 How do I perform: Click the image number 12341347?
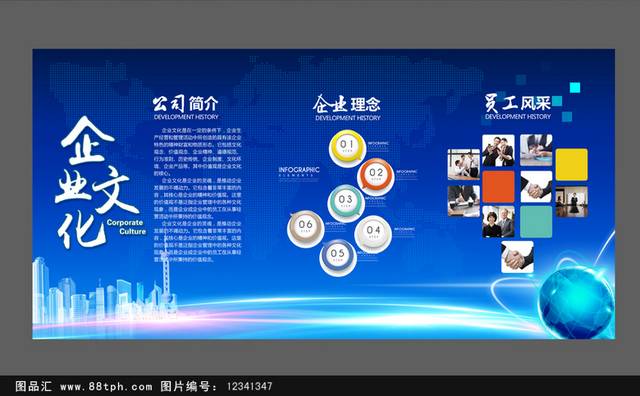tap(249, 386)
